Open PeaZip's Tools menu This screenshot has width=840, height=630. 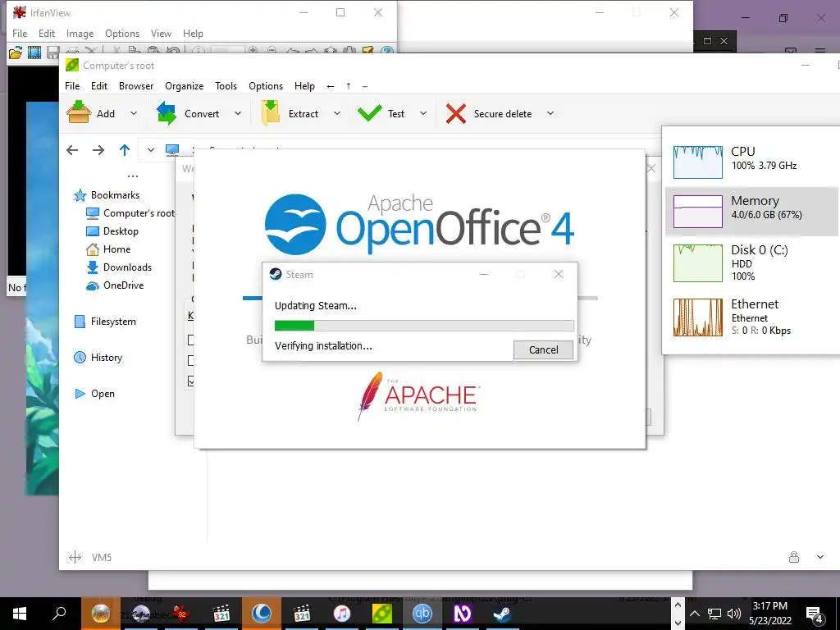226,85
